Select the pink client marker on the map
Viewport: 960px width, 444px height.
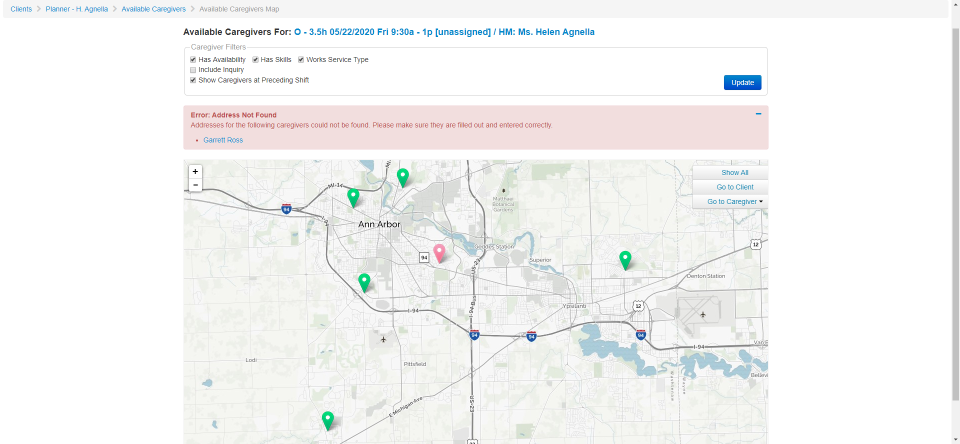point(439,253)
